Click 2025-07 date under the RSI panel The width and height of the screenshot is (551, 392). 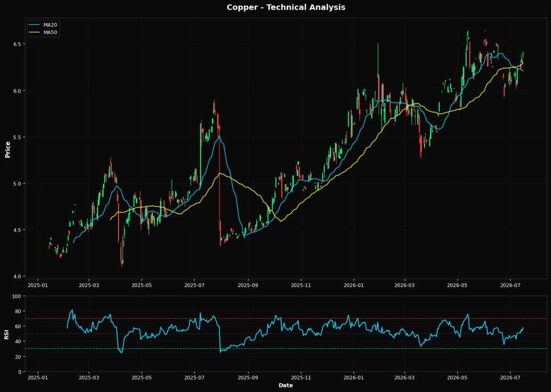click(x=194, y=378)
